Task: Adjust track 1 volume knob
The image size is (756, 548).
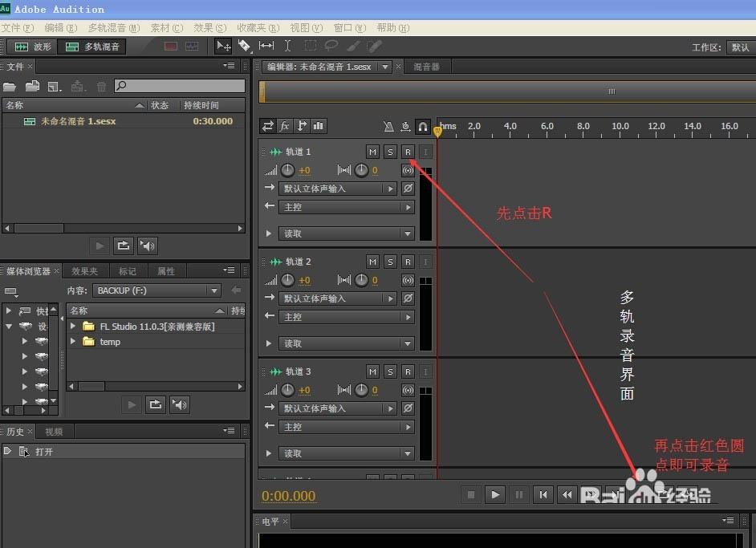Action: click(x=287, y=169)
